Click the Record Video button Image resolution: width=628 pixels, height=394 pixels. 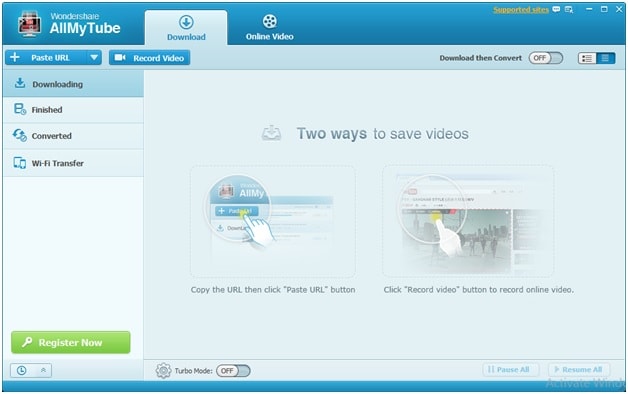[149, 58]
